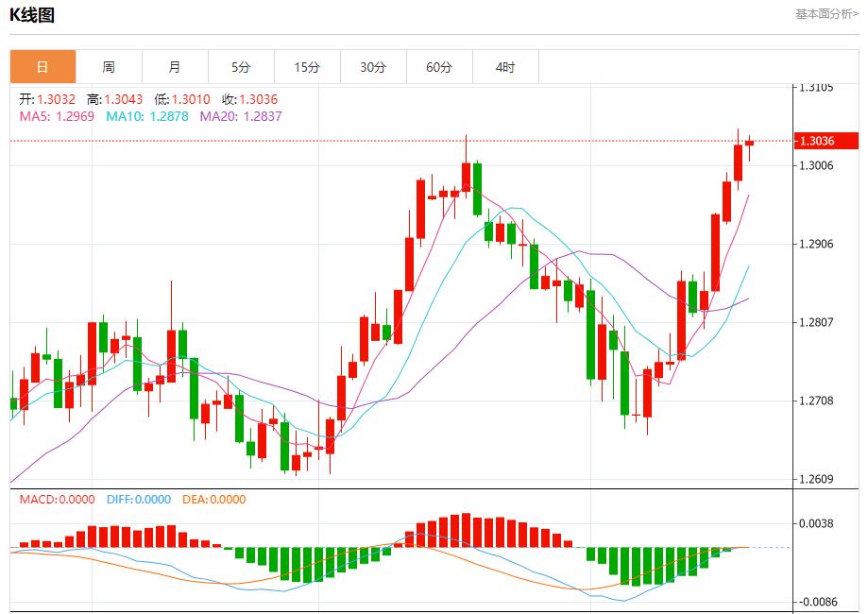The height and width of the screenshot is (614, 868).
Task: Select the 15分 interval tab
Action: [307, 67]
